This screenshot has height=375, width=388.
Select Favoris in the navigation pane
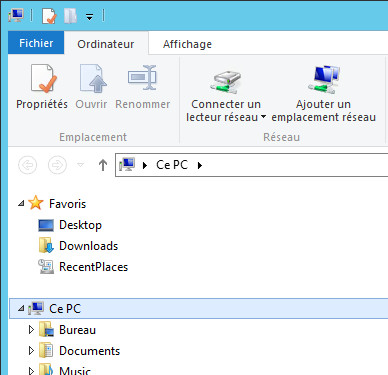tap(67, 204)
